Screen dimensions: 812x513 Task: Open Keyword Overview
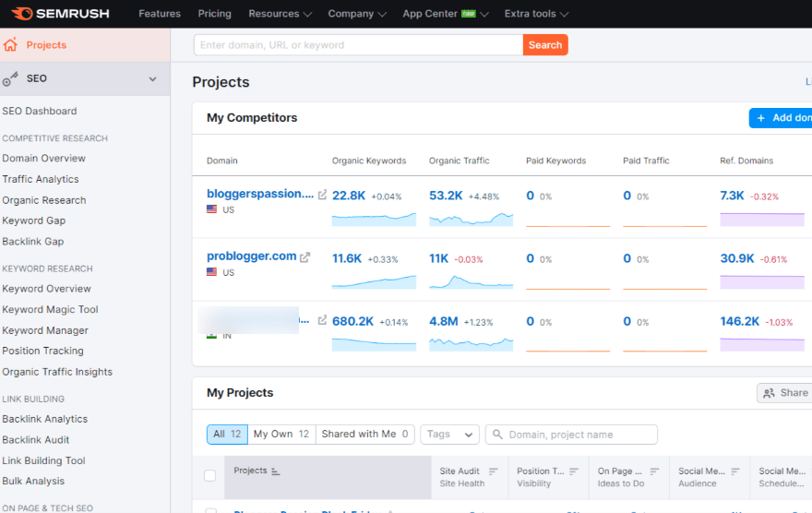[47, 289]
